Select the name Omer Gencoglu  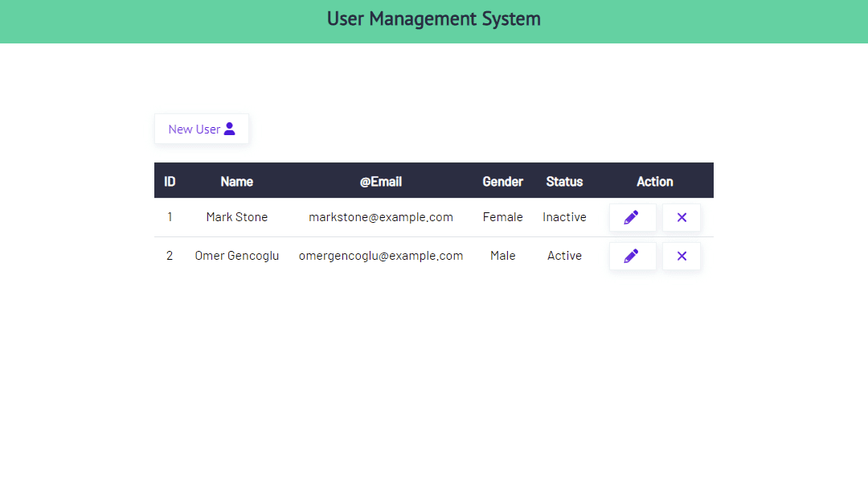[237, 256]
